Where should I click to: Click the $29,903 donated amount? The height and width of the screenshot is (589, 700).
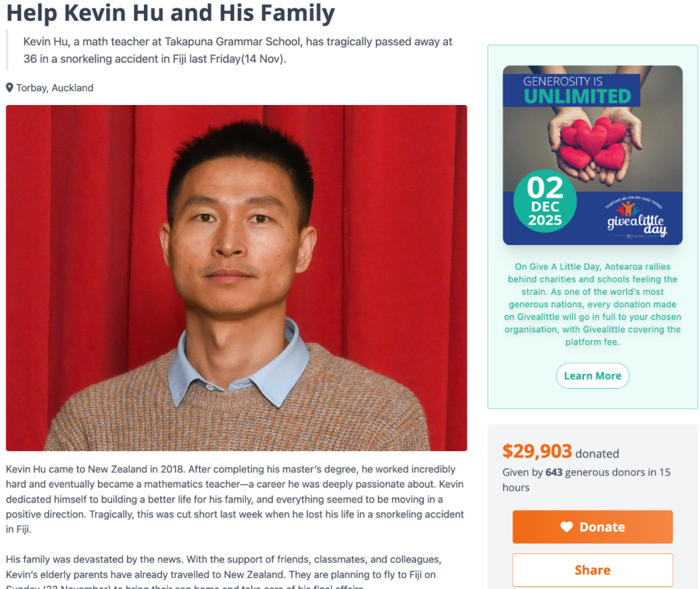pos(537,451)
